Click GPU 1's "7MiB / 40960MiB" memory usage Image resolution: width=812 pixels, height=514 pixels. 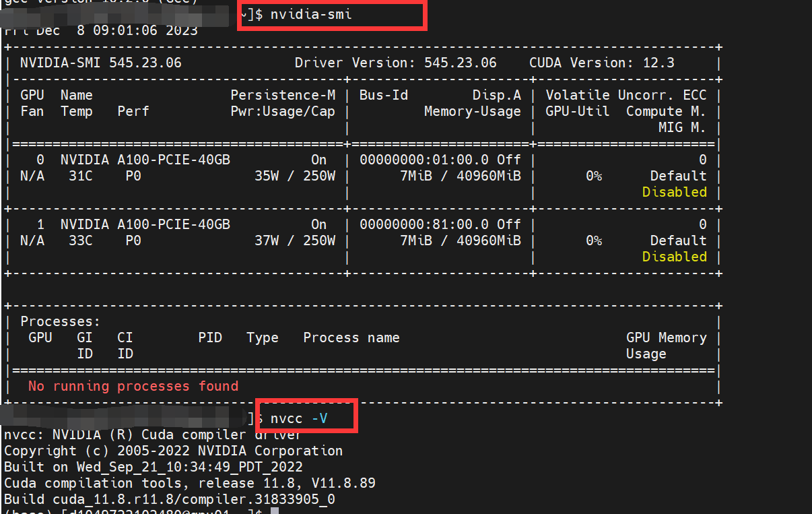point(461,240)
